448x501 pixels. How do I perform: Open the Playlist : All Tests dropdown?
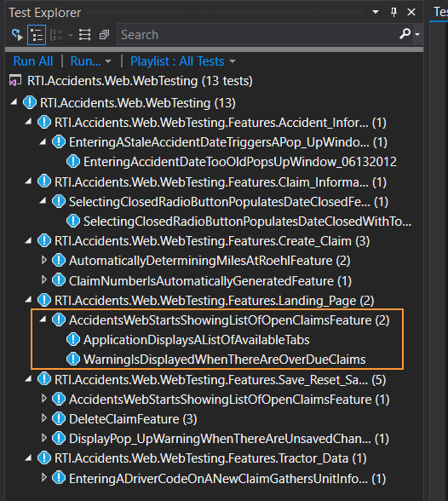click(x=183, y=61)
